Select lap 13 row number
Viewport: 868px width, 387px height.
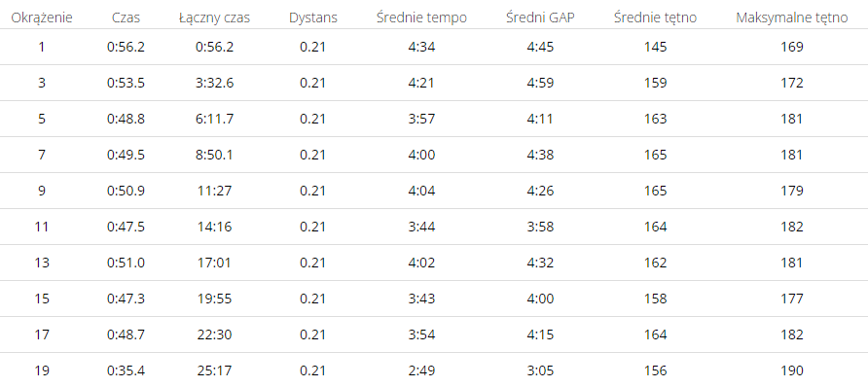click(x=42, y=263)
